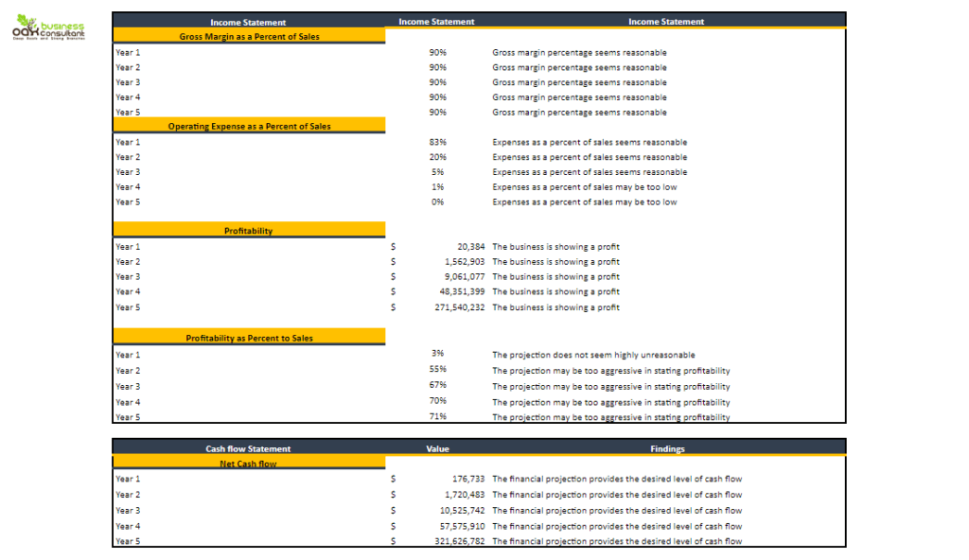
Task: Select Year 5 operating expense value 0%
Action: pyautogui.click(x=437, y=201)
